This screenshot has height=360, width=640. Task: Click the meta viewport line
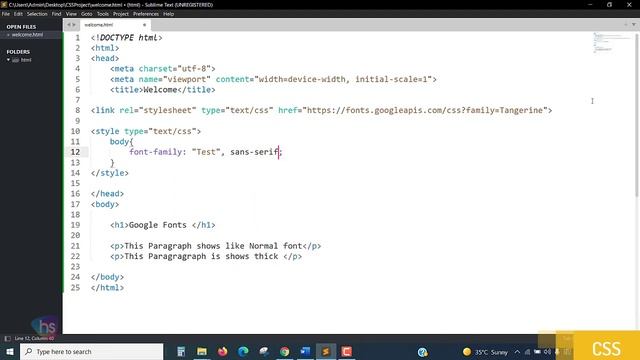tap(273, 79)
